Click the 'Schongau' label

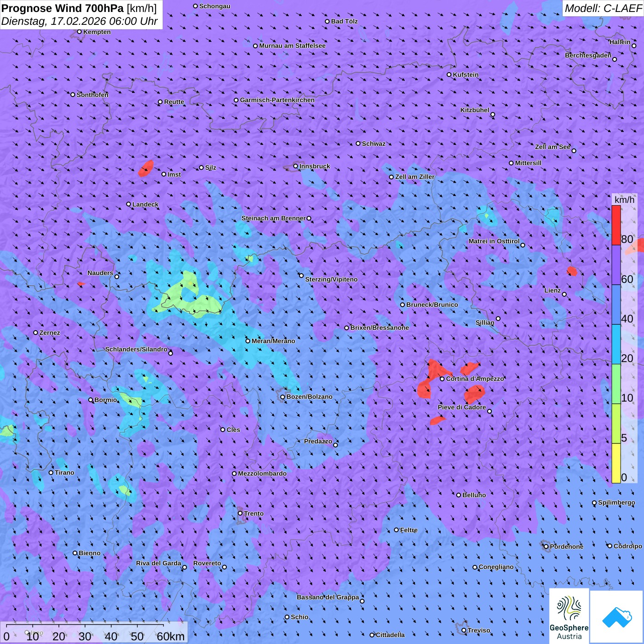click(215, 6)
